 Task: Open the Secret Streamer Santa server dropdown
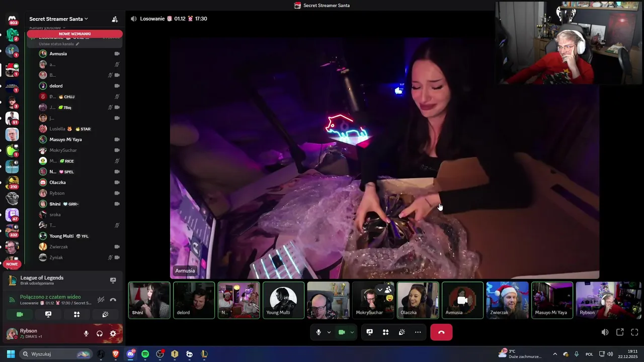59,19
